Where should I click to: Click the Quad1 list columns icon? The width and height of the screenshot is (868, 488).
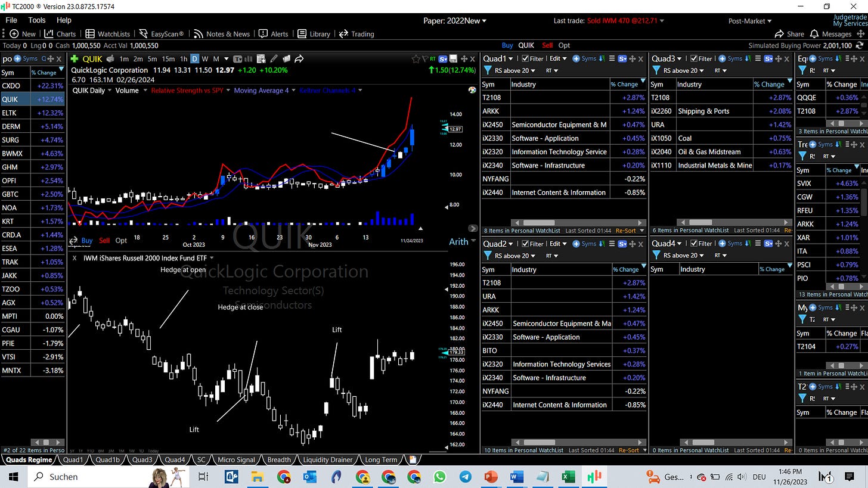point(612,58)
